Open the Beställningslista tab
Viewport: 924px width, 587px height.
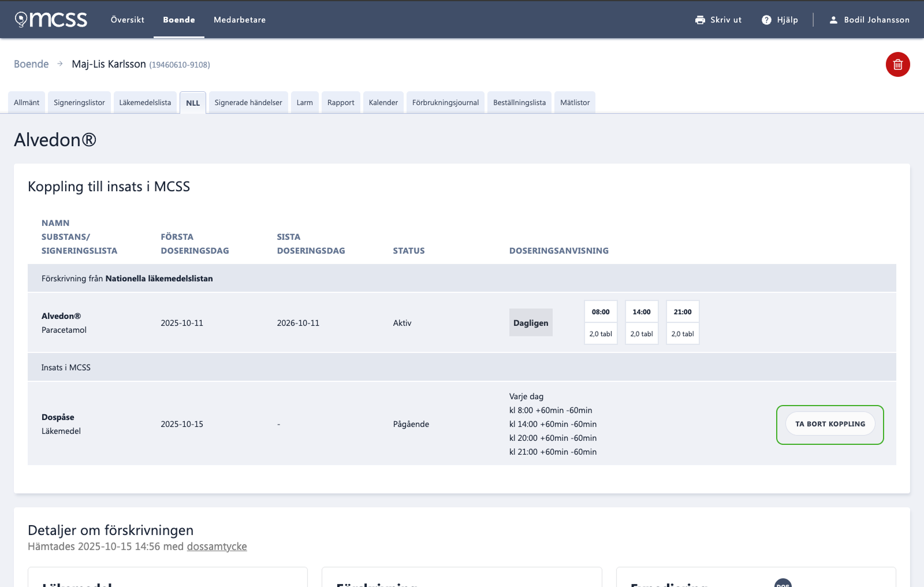pyautogui.click(x=519, y=102)
